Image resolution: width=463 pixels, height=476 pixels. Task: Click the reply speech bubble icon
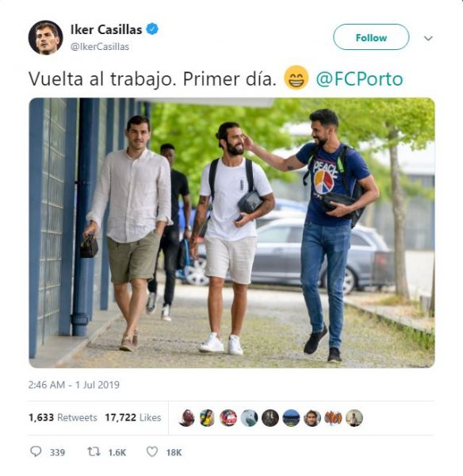36,451
